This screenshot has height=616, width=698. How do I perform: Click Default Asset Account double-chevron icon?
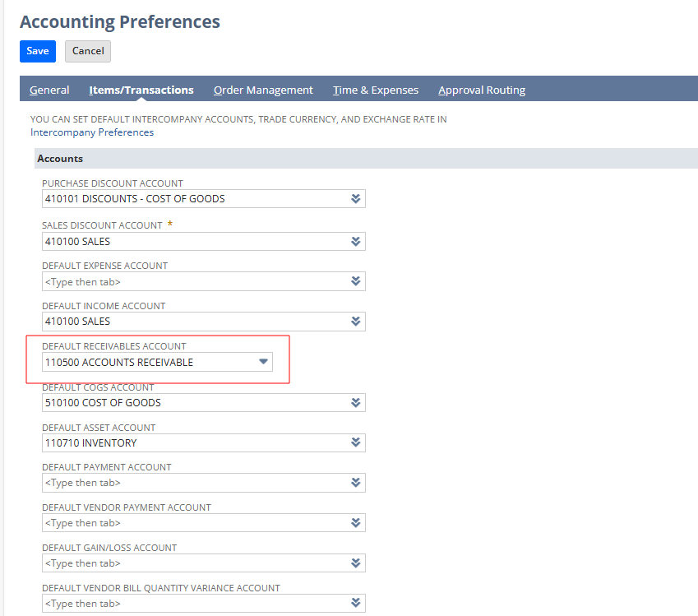355,442
